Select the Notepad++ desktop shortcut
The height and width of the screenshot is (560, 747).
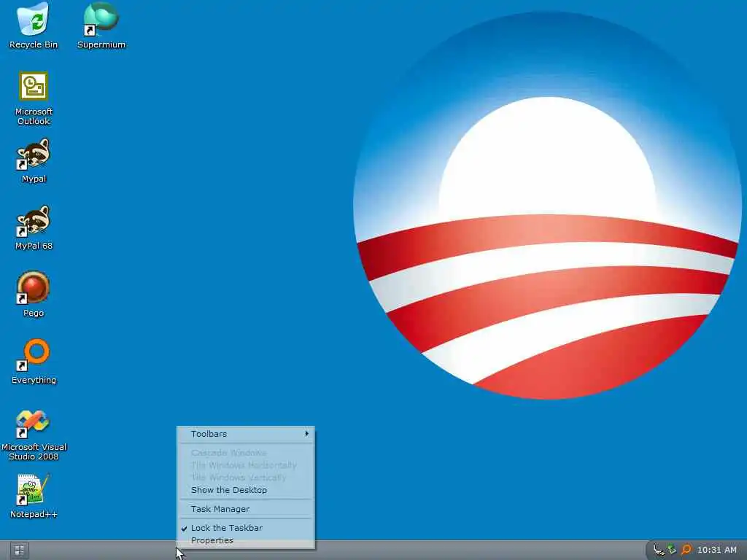tap(34, 496)
